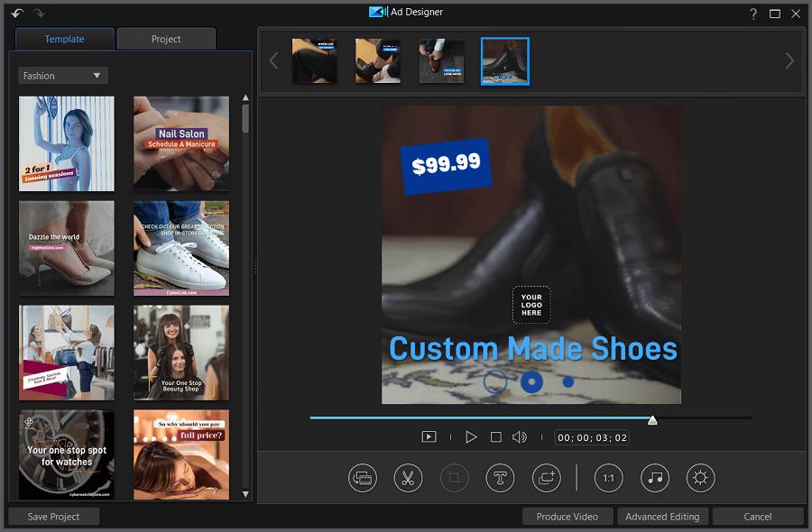Viewport: 812px width, 532px height.
Task: Open the Text editing tool
Action: click(x=500, y=478)
